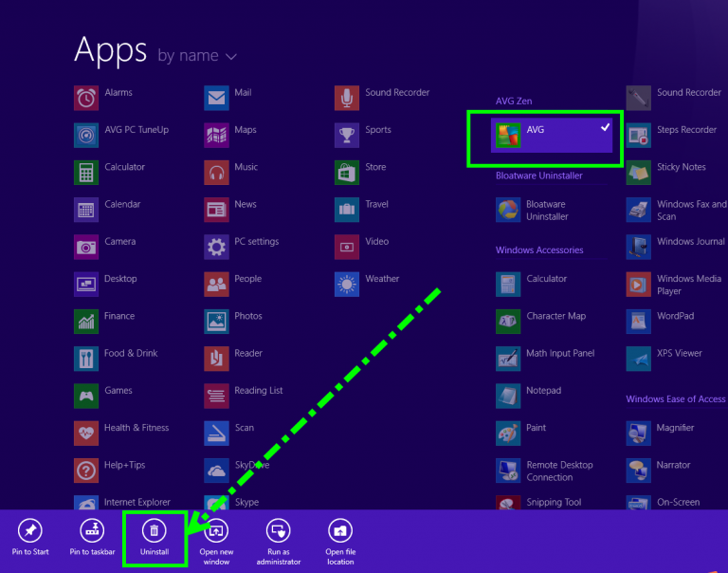The height and width of the screenshot is (573, 728).
Task: Open the Magnifier icon
Action: pos(638,433)
